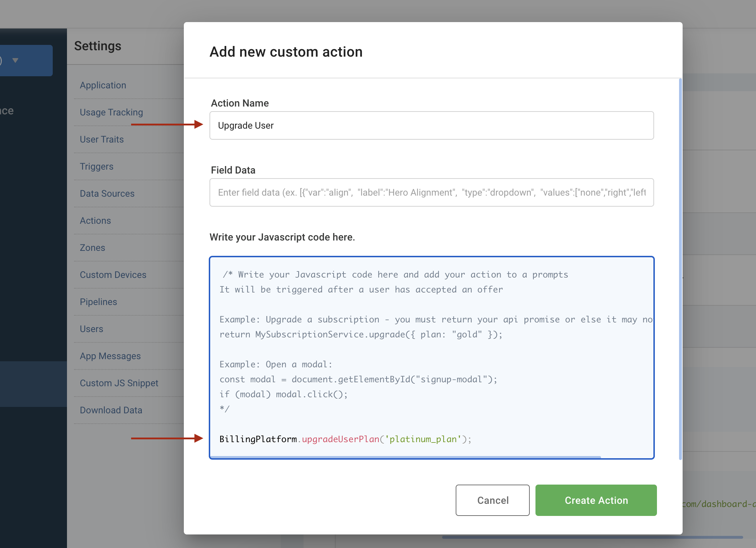The width and height of the screenshot is (756, 548).
Task: Select Actions in settings menu
Action: pos(95,221)
